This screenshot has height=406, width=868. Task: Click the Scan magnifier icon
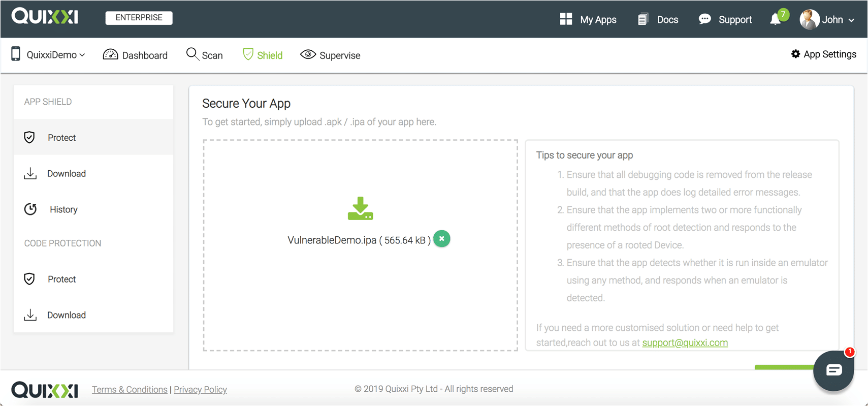pyautogui.click(x=192, y=54)
